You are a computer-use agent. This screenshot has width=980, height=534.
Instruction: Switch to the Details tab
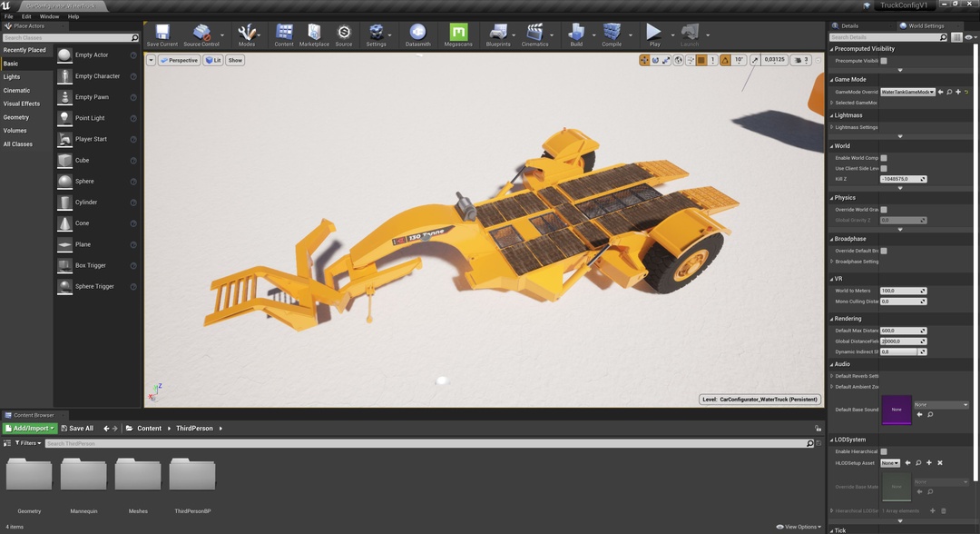coord(849,25)
